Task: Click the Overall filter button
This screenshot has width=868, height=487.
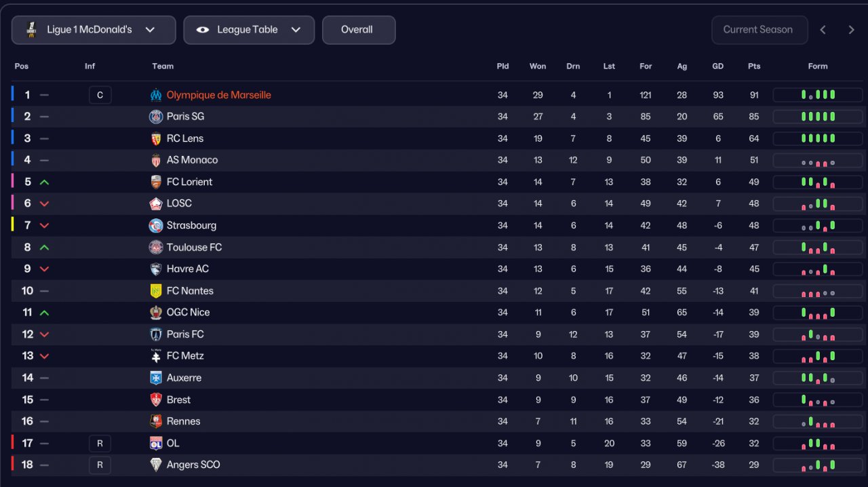Action: pyautogui.click(x=358, y=30)
